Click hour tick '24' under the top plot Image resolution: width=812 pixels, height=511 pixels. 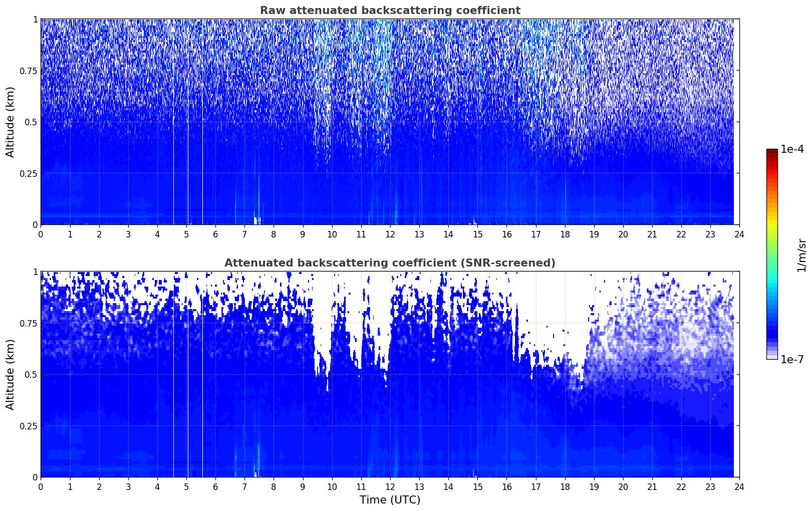(739, 234)
